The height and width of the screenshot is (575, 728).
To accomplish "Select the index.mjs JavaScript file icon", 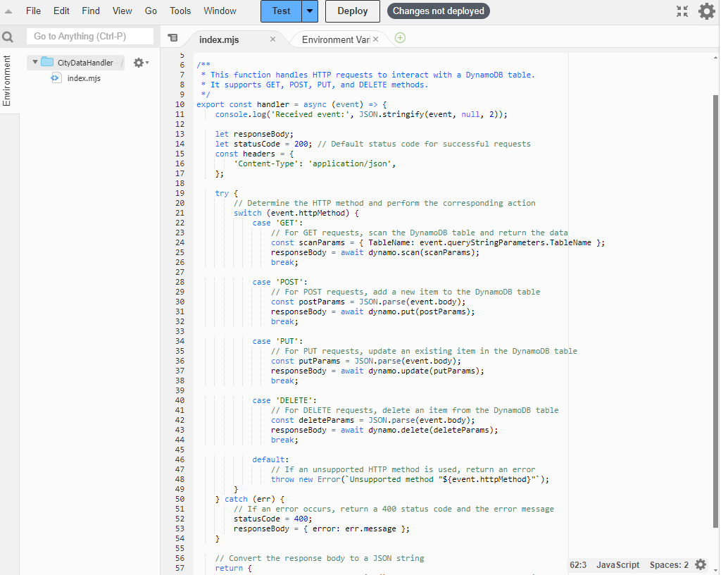I will 56,78.
